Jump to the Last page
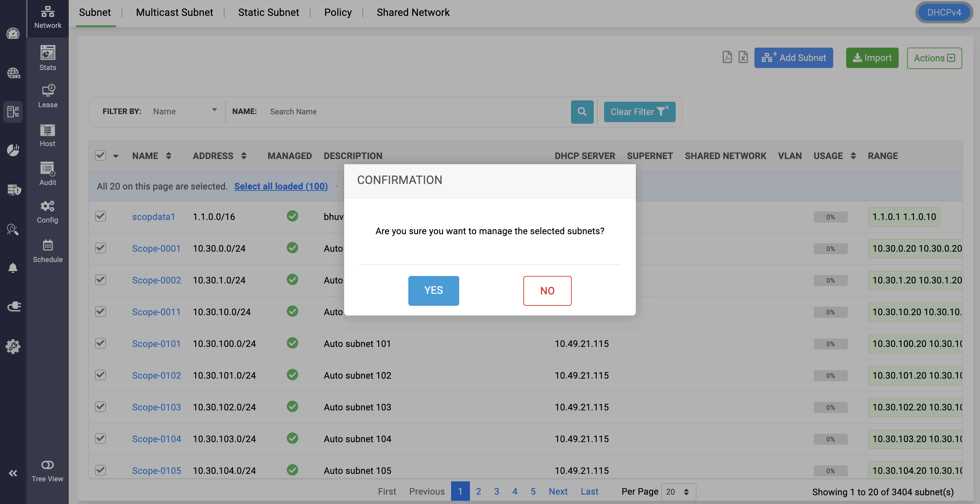The image size is (980, 504). 589,491
